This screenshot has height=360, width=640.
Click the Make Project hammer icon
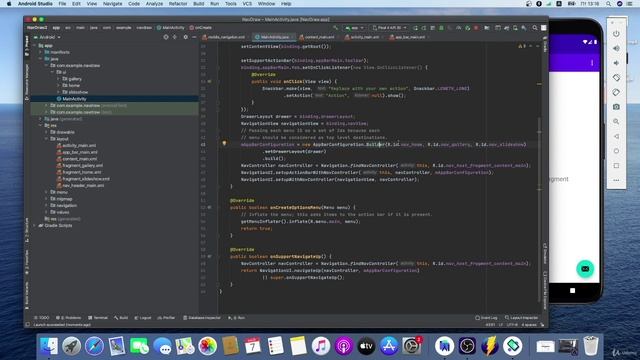pos(336,28)
